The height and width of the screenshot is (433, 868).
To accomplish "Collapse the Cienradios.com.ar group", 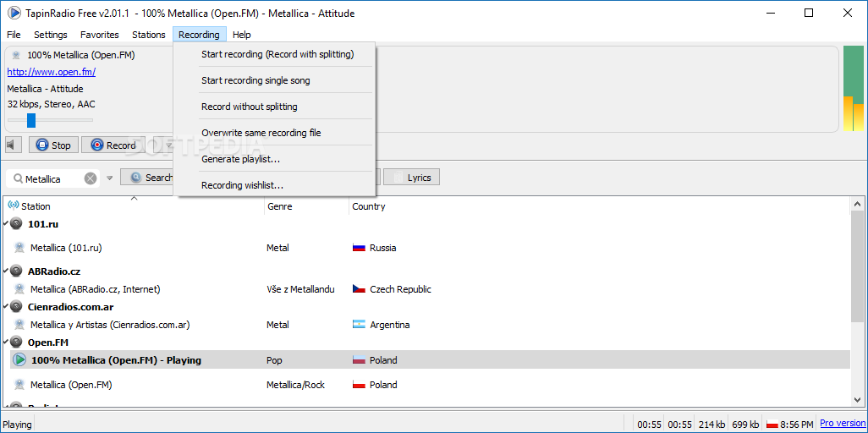I will pyautogui.click(x=6, y=306).
